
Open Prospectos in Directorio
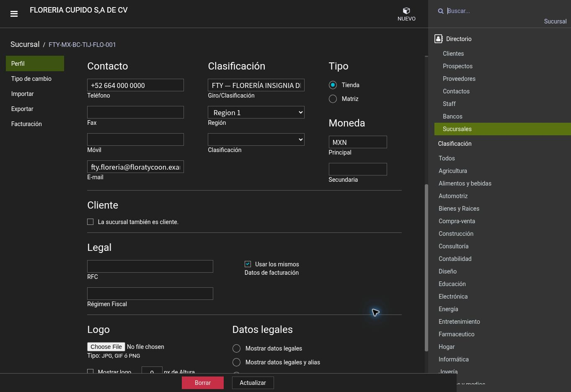tap(457, 66)
